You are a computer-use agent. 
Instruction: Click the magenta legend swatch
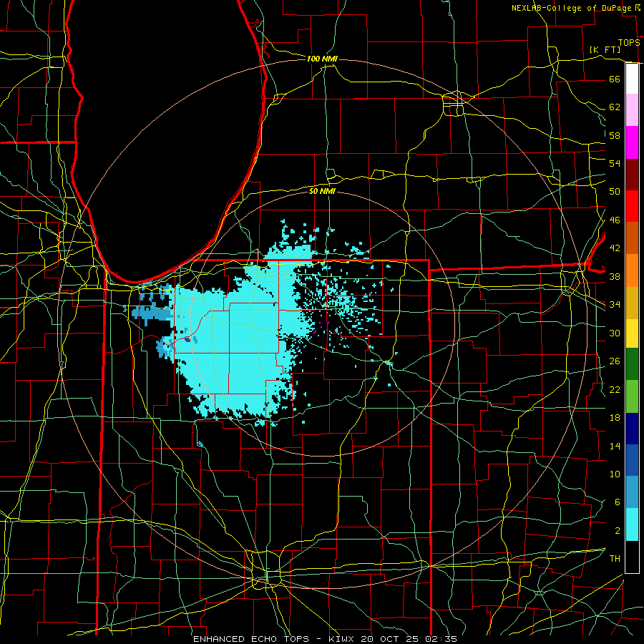click(x=632, y=142)
